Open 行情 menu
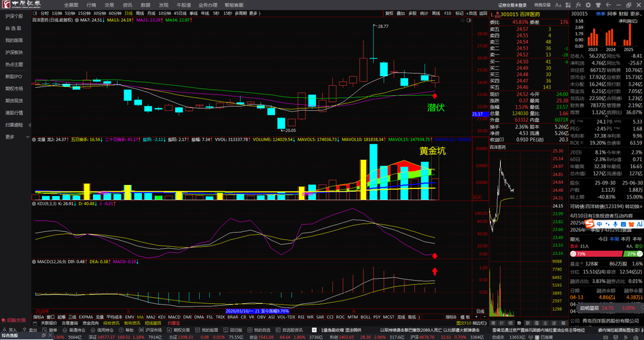 (91, 5)
